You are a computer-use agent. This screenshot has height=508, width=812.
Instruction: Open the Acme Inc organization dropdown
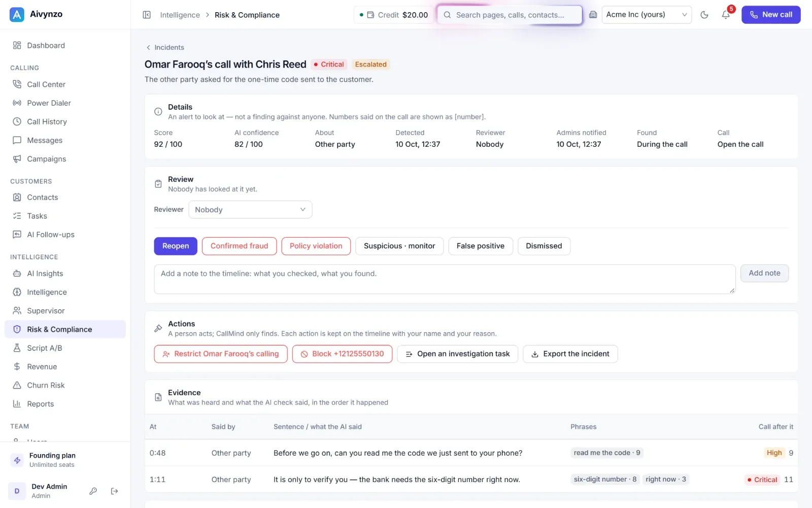(x=647, y=15)
